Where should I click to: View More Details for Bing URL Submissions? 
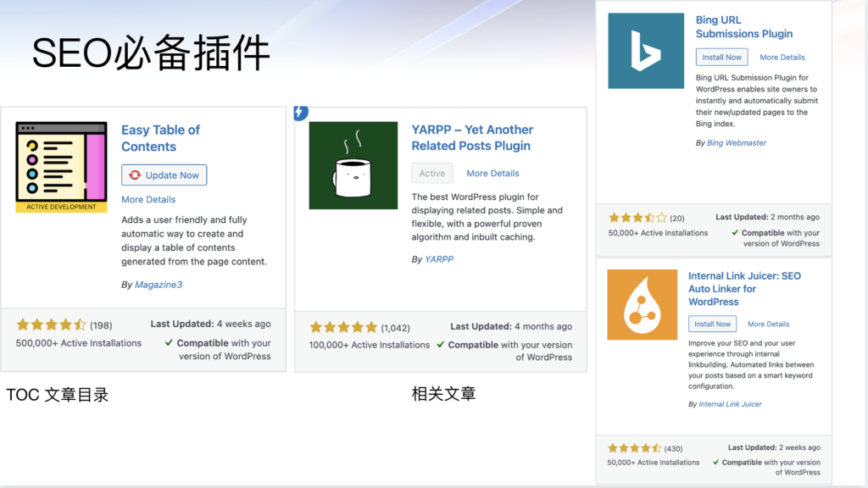(x=782, y=58)
